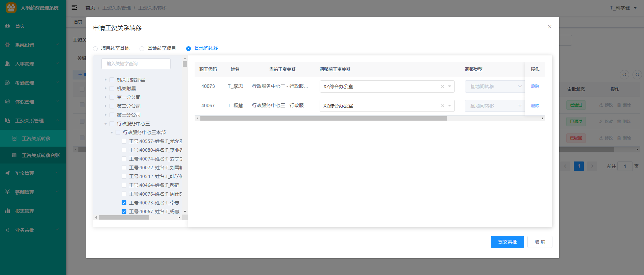Check the 第一分公司 checkbox
644x275 pixels.
pos(112,97)
